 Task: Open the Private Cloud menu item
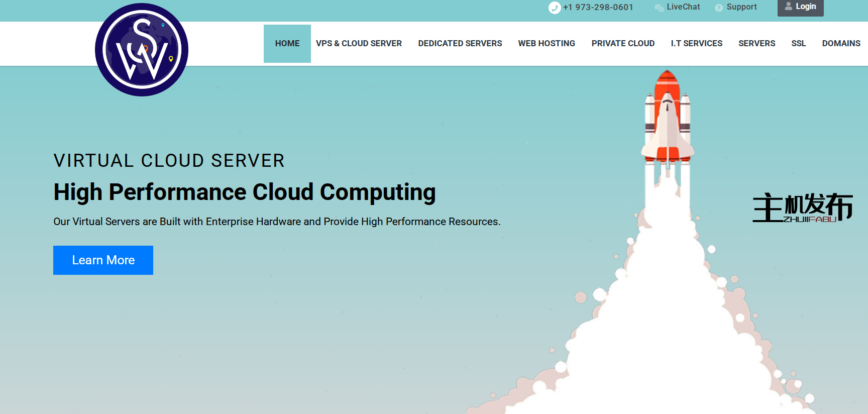click(623, 44)
